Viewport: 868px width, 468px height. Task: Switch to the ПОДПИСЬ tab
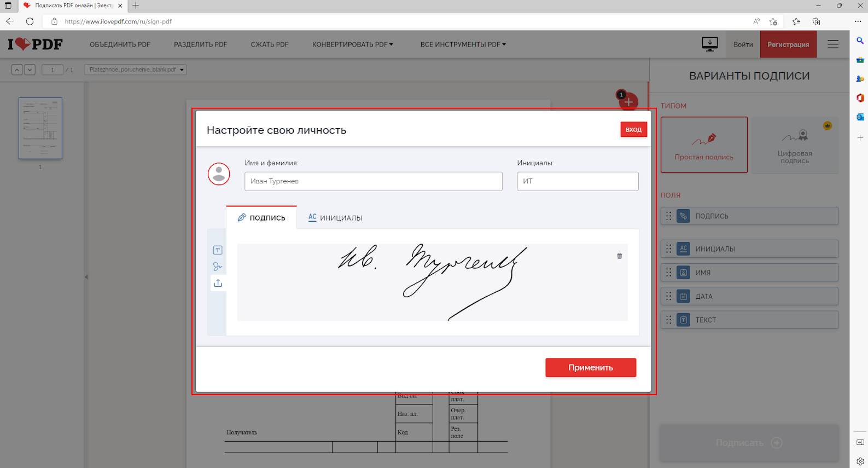point(261,217)
